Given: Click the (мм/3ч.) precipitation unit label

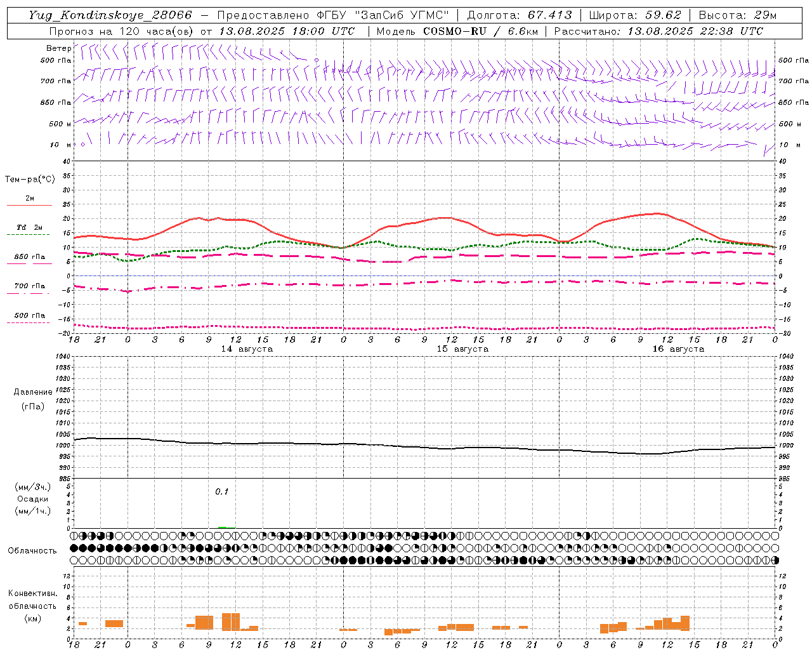Looking at the screenshot, I should click(33, 487).
